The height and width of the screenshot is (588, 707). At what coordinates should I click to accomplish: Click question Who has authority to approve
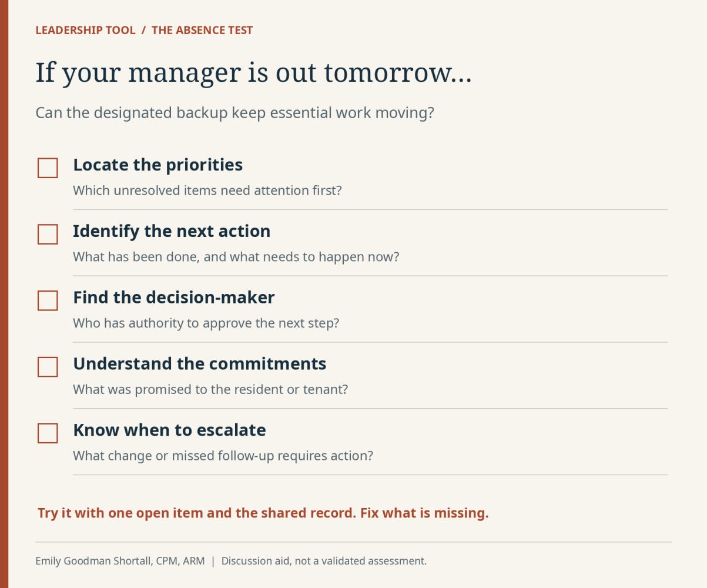pos(206,323)
